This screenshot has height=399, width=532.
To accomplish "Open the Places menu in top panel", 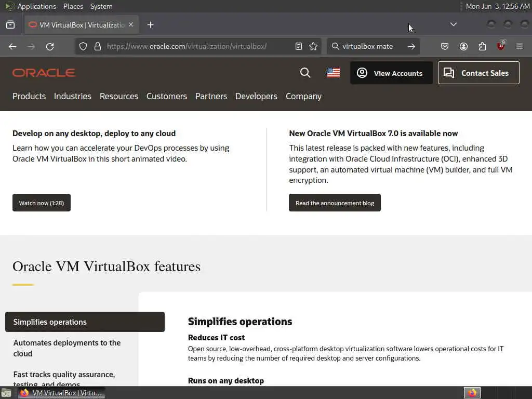I will [73, 6].
